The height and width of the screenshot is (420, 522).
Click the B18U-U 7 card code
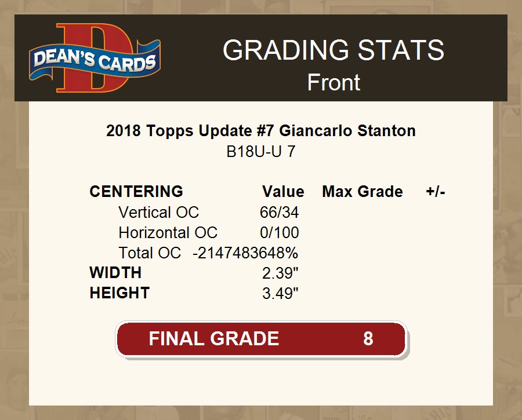261,152
